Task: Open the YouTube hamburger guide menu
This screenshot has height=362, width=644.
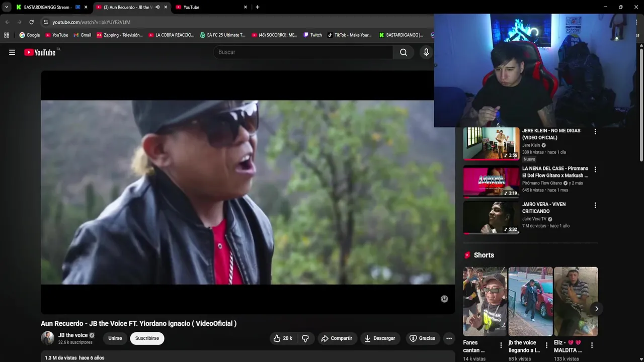Action: click(12, 52)
